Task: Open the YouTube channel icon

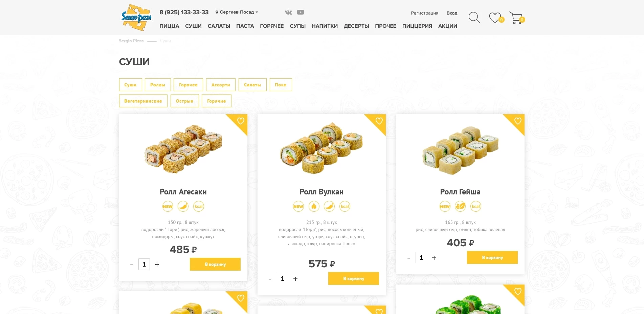Action: click(301, 12)
